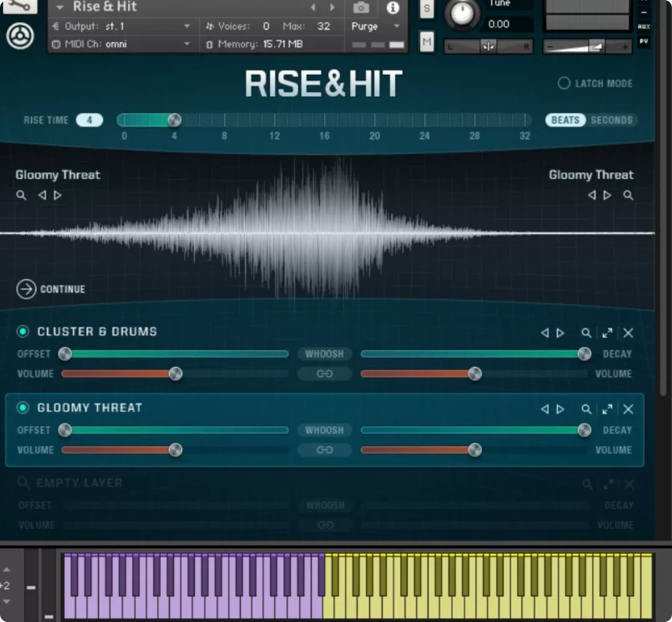Remove the Gloomy Threat layer
Image resolution: width=672 pixels, height=622 pixels.
pos(628,410)
